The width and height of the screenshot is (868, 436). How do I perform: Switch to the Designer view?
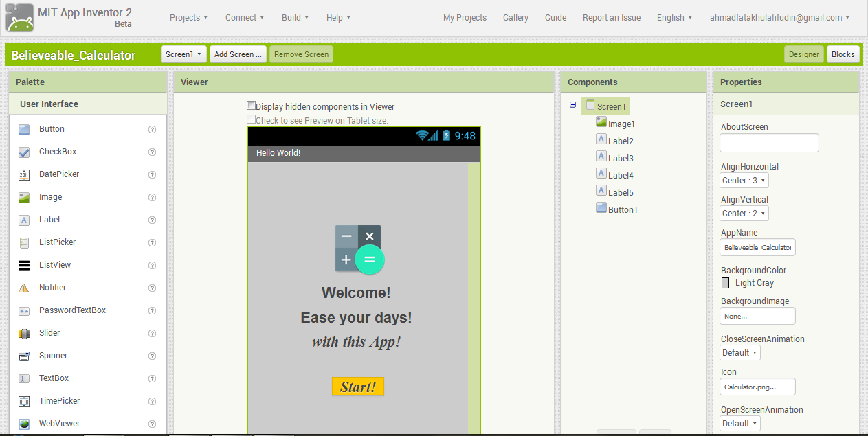tap(804, 54)
